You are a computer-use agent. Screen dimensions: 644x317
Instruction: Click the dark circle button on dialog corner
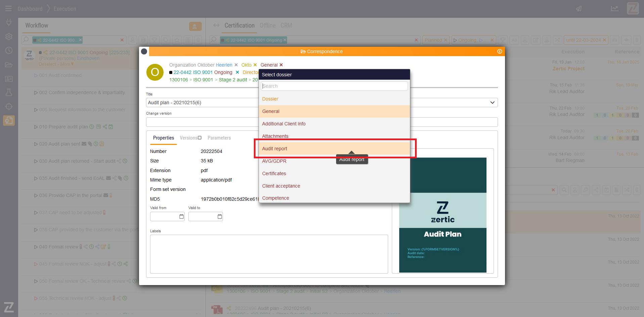(x=144, y=51)
